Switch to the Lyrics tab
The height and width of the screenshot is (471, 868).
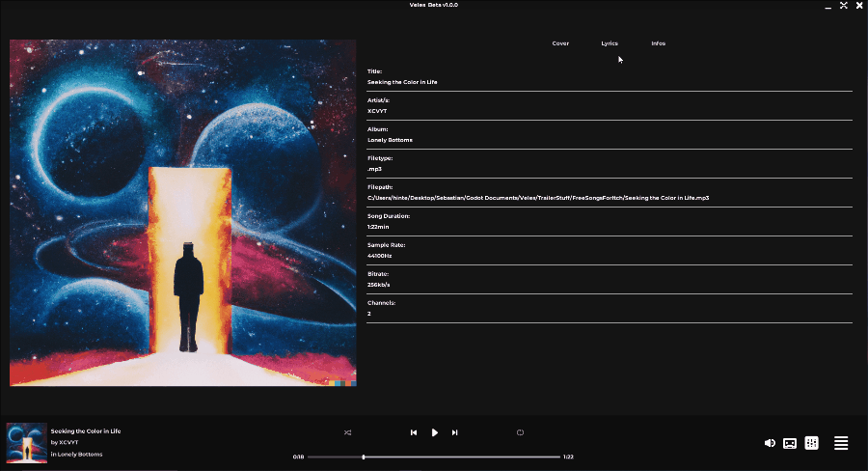tap(610, 43)
